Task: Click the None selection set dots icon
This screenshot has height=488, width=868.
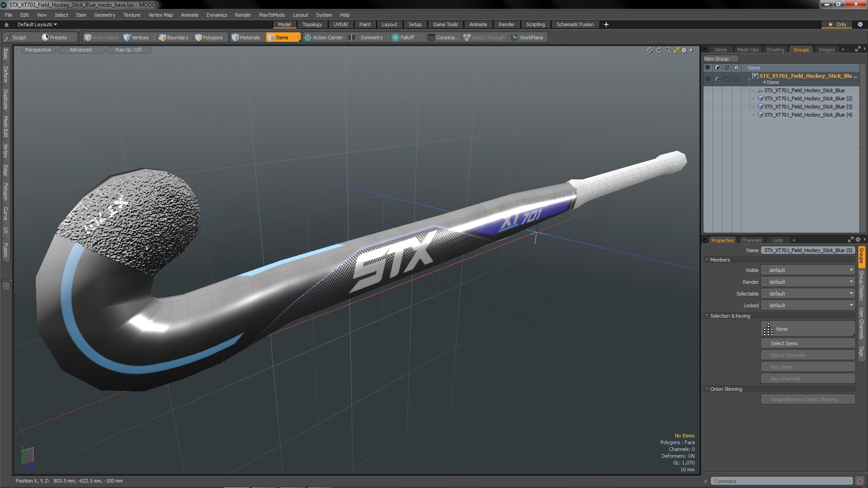Action: tap(768, 329)
